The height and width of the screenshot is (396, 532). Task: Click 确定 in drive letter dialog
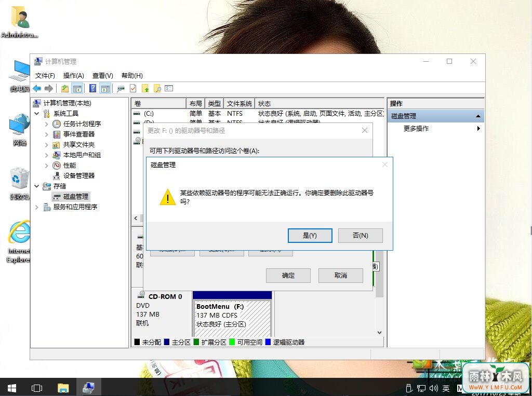[288, 275]
